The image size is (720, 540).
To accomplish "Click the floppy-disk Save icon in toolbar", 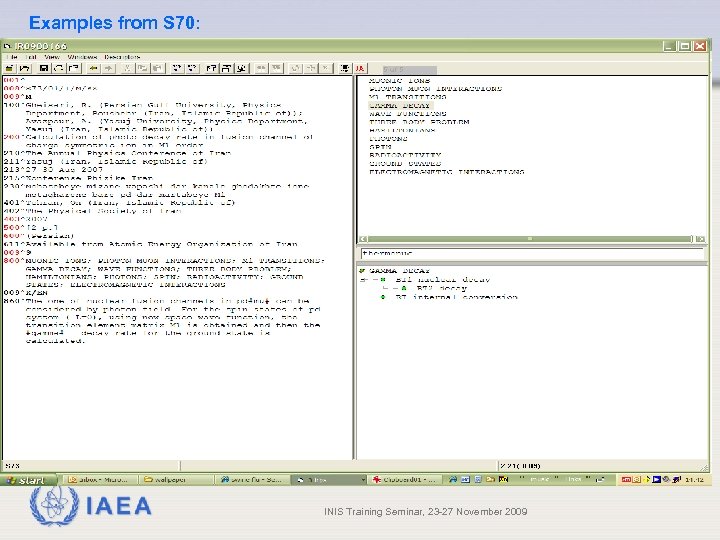I will pyautogui.click(x=44, y=68).
